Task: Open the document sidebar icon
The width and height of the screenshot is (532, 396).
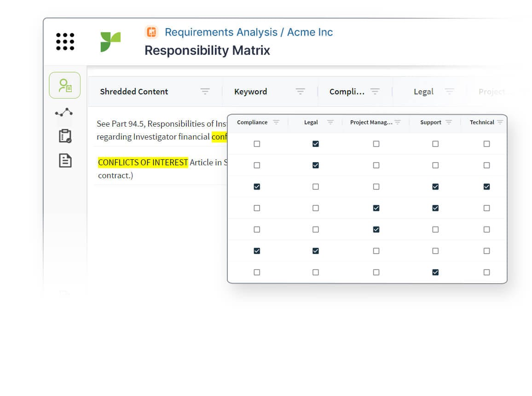Action: click(65, 161)
